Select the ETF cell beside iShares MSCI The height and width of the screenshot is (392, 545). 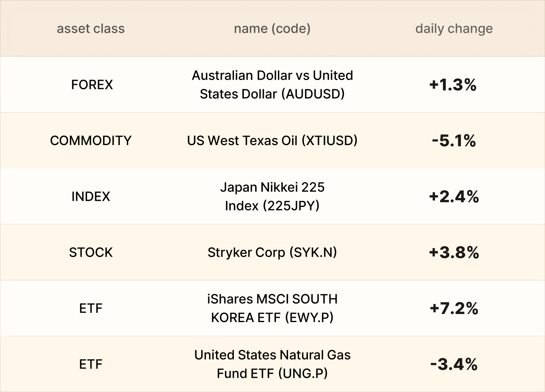[x=91, y=308]
